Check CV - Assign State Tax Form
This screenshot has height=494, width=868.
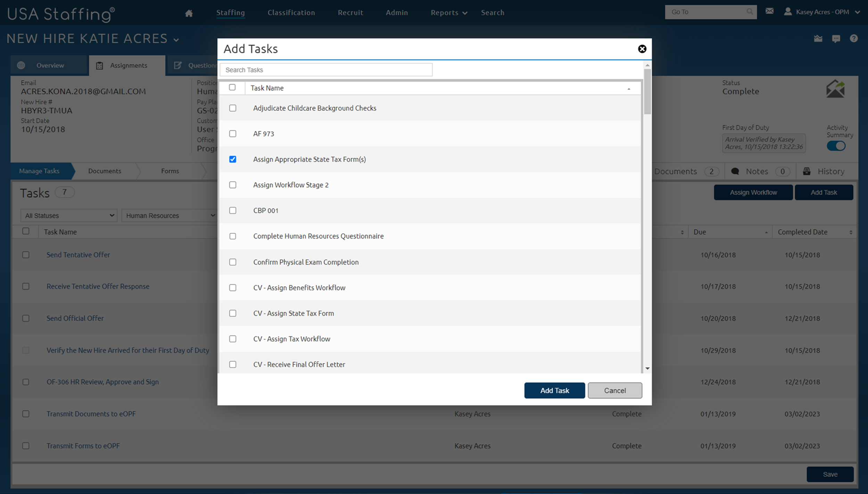233,313
